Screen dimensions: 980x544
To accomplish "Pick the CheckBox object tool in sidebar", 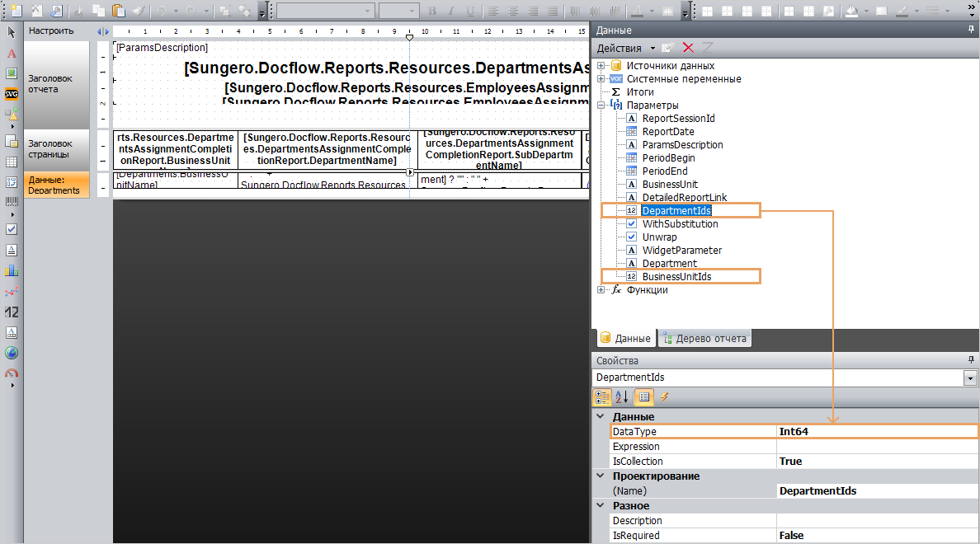I will tap(12, 229).
